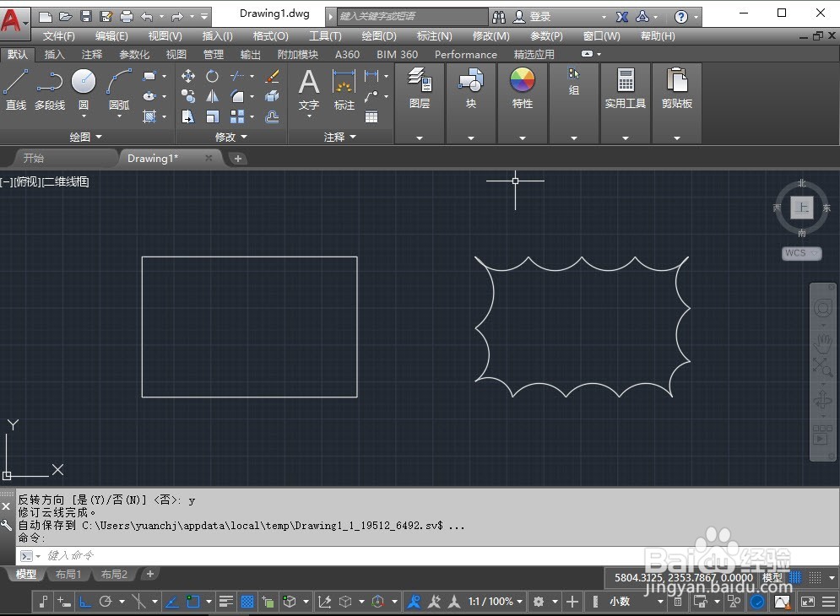Toggle grid display in status bar
840x616 pixels.
(x=795, y=577)
